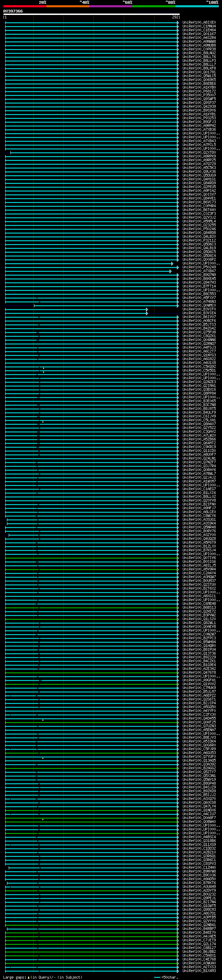
Task: Select hit label UniRef100_A5V9R4
Action: (x=199, y=569)
